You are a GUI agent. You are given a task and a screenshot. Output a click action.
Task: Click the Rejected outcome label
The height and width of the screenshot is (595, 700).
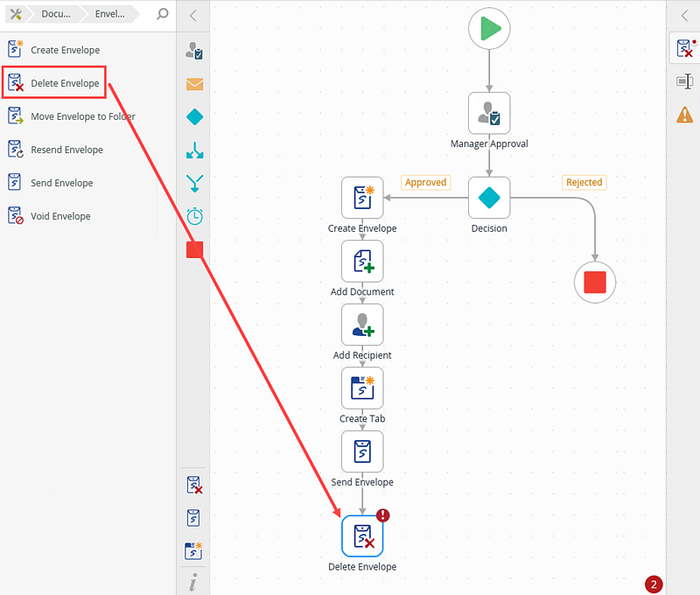pos(584,182)
